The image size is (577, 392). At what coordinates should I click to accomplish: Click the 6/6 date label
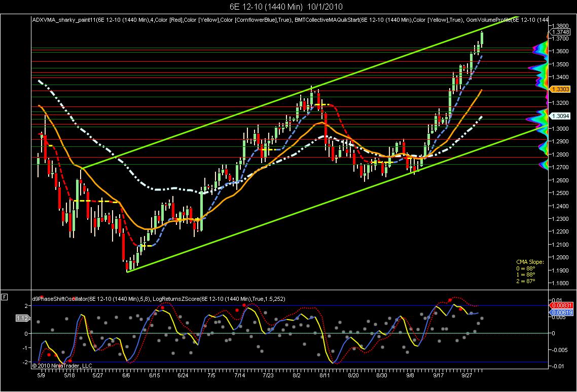[x=126, y=375]
